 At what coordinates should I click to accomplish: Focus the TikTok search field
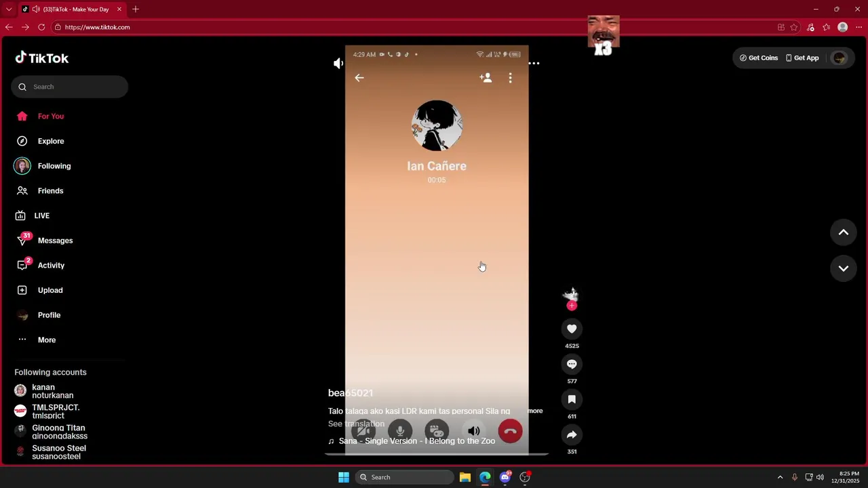pos(69,87)
